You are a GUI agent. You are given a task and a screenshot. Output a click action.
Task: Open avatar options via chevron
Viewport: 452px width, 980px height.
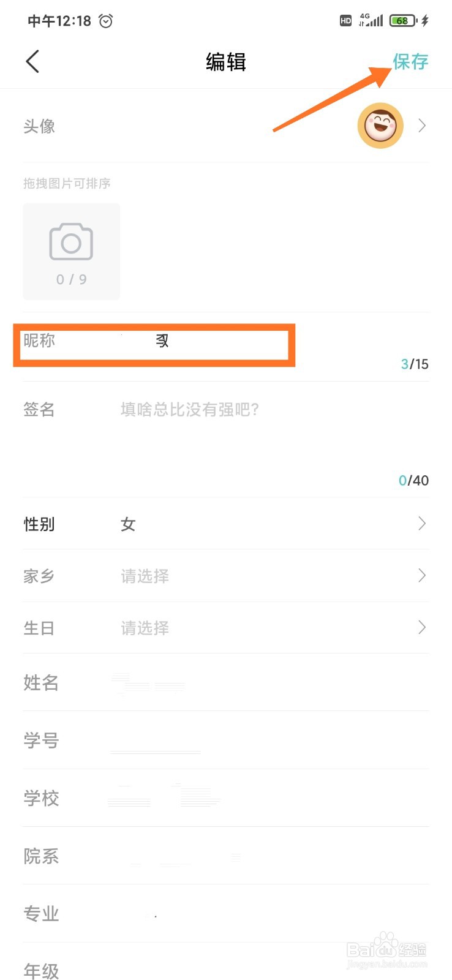click(421, 126)
